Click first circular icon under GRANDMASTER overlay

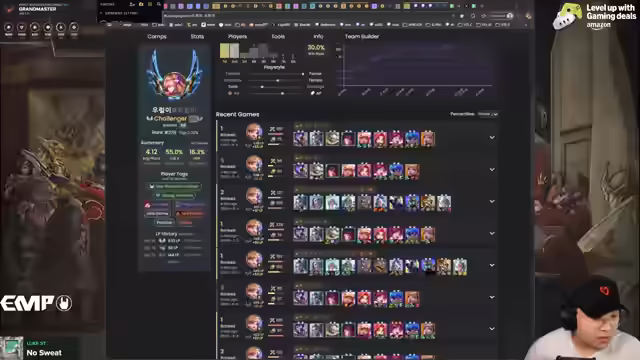point(8,28)
